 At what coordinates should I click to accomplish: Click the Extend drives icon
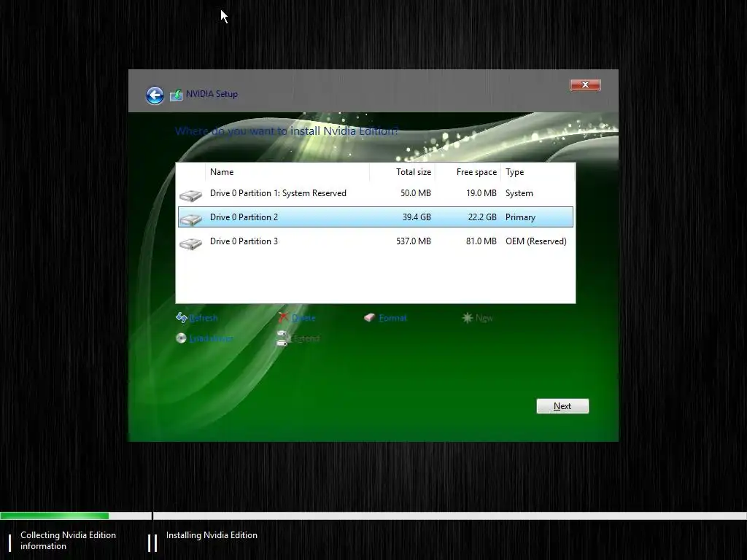282,338
